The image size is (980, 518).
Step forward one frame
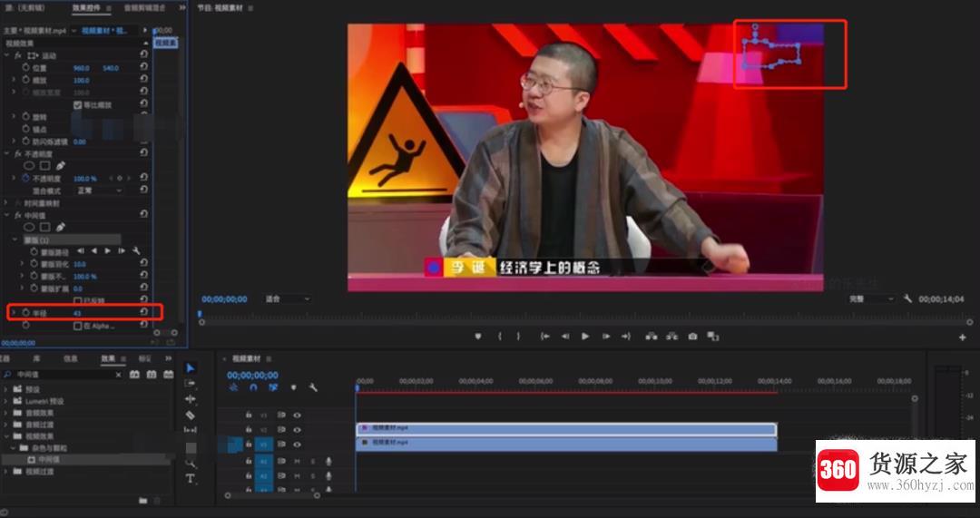click(x=605, y=337)
